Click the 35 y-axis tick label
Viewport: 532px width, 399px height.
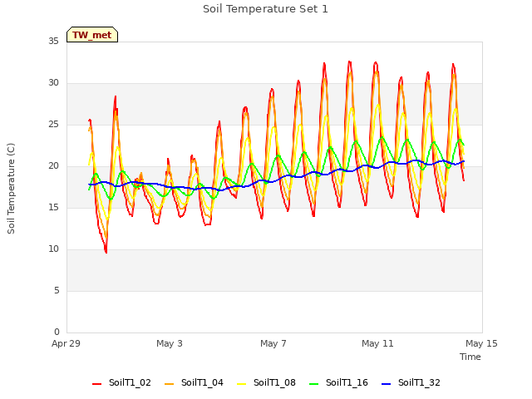(53, 42)
